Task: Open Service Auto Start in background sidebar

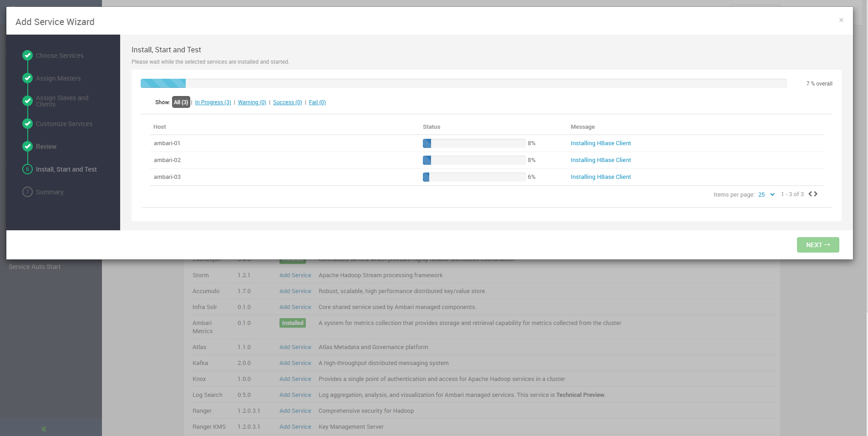Action: (x=35, y=267)
